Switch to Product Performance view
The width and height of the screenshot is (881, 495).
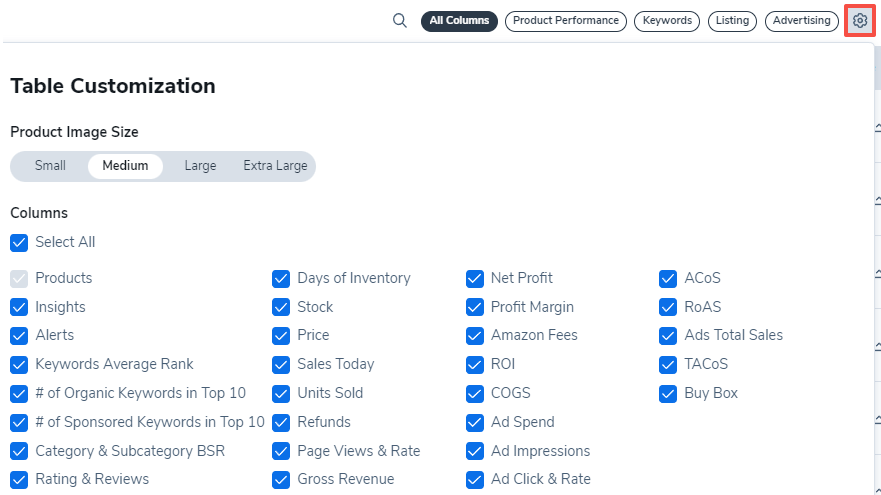[x=565, y=21]
